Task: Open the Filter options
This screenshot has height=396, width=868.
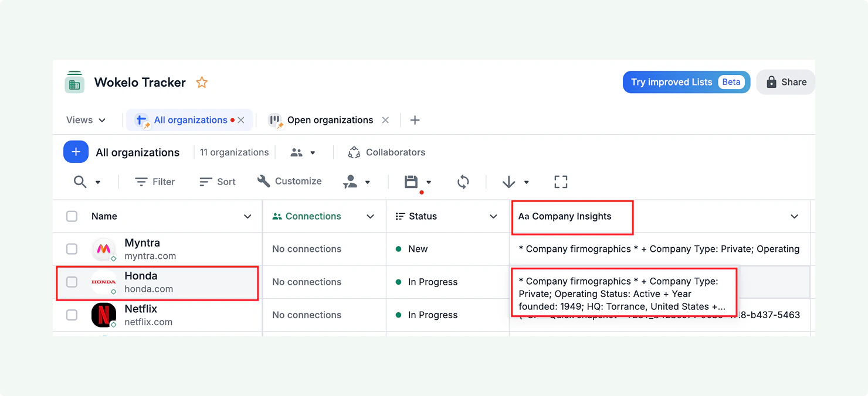Action: tap(155, 182)
